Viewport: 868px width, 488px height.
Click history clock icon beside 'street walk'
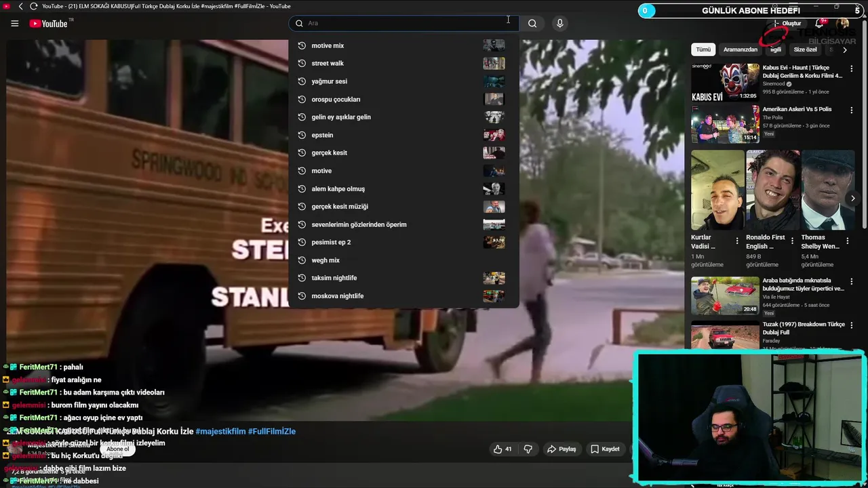[x=302, y=63]
